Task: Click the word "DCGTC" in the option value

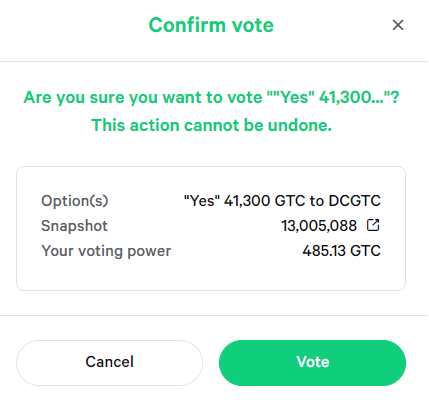Action: pyautogui.click(x=354, y=201)
